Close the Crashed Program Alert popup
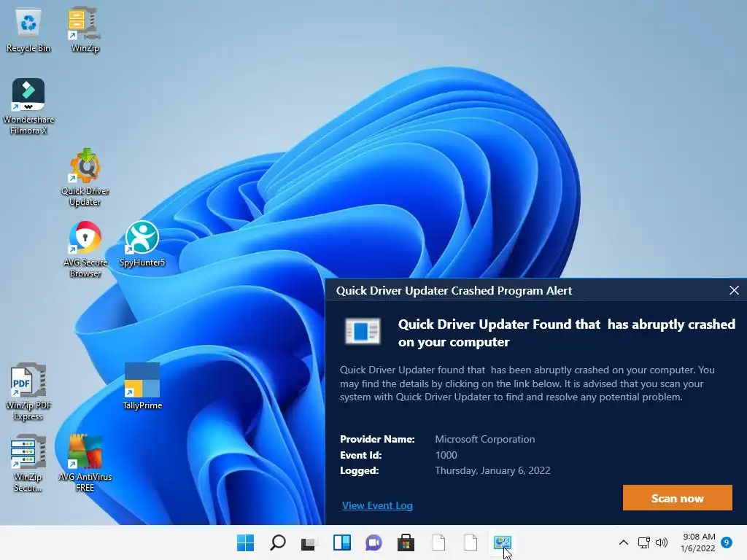 734,290
